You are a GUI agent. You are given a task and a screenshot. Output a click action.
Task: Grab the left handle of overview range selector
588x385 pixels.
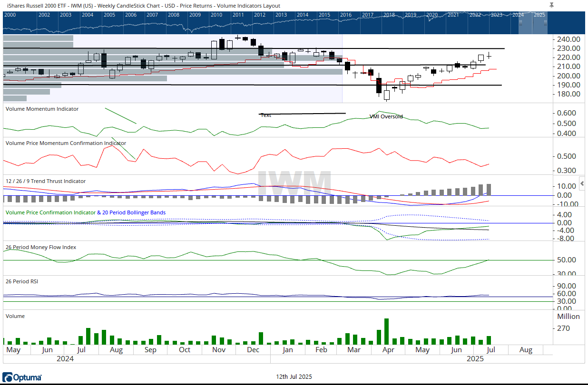tap(520, 22)
